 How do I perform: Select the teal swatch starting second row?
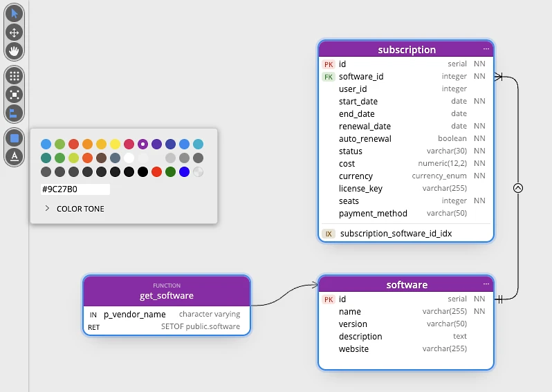46,158
